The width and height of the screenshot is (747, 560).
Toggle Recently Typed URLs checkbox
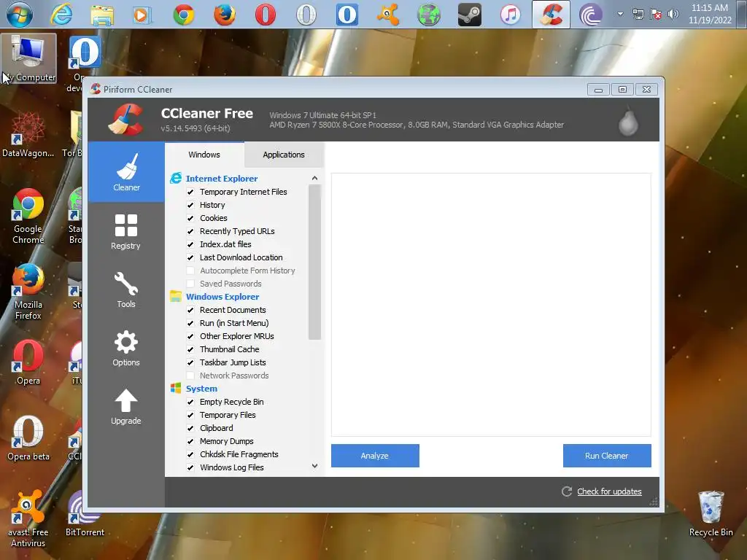coord(190,231)
